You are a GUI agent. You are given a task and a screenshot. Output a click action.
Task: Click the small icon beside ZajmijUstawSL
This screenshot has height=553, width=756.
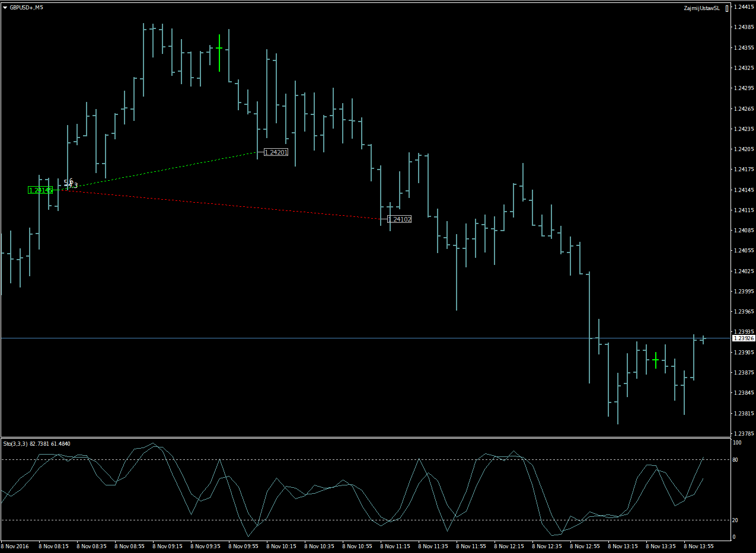tap(727, 8)
